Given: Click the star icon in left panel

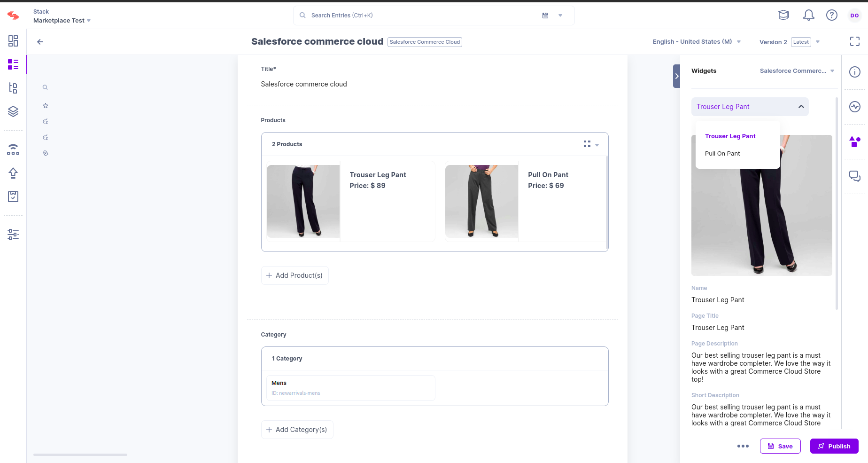Looking at the screenshot, I should pos(46,106).
